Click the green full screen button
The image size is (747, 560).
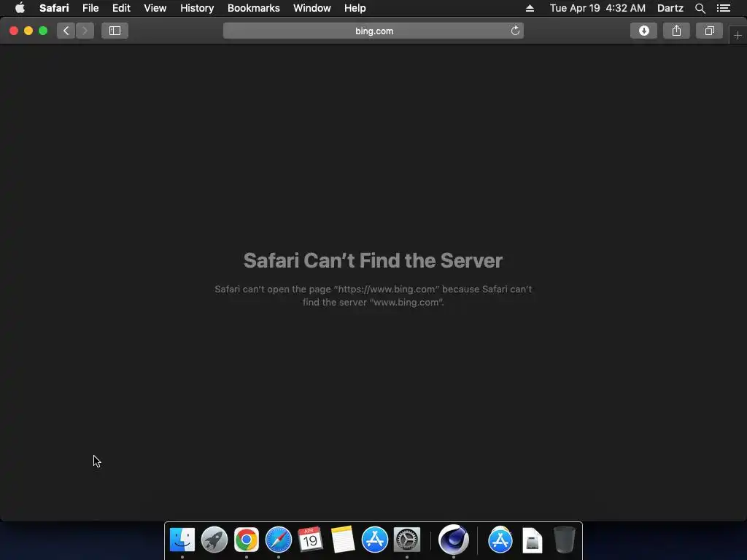pyautogui.click(x=43, y=31)
